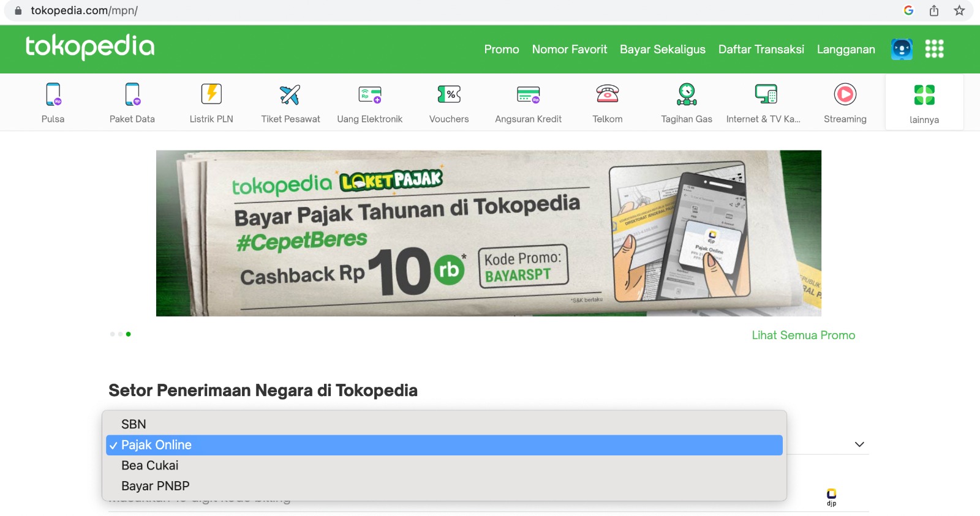Click the Bayar Pajak Tahunan promo banner

[489, 233]
